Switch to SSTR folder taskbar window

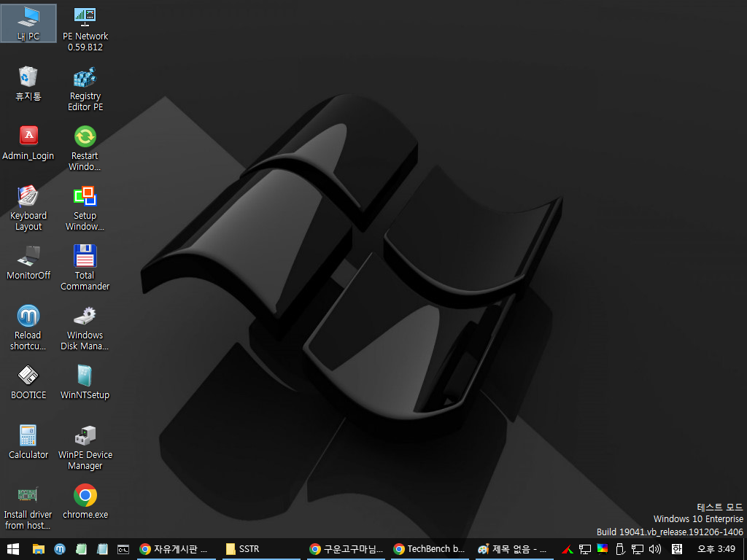(x=262, y=549)
